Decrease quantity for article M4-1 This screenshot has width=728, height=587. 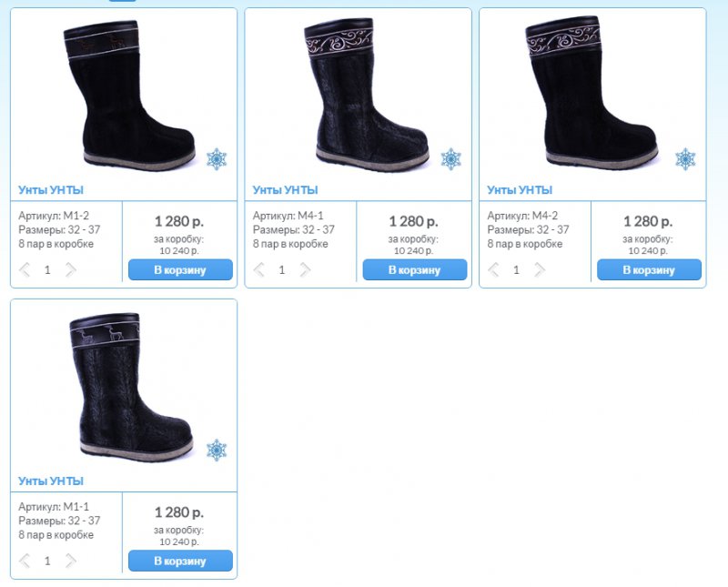coord(259,269)
